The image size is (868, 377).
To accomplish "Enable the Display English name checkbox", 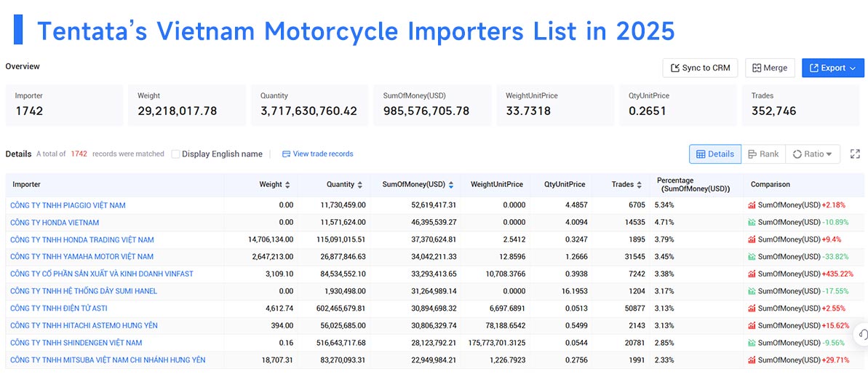I will [x=175, y=154].
